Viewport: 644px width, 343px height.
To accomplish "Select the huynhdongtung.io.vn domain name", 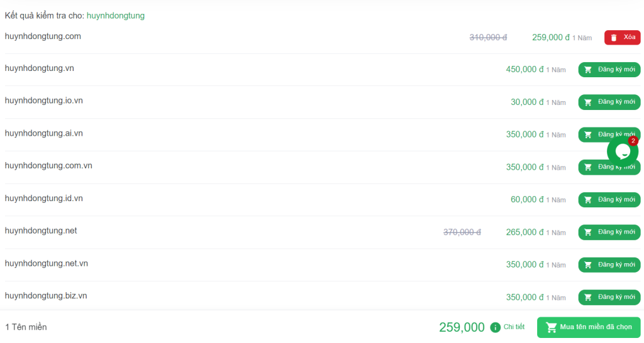I will [x=44, y=101].
